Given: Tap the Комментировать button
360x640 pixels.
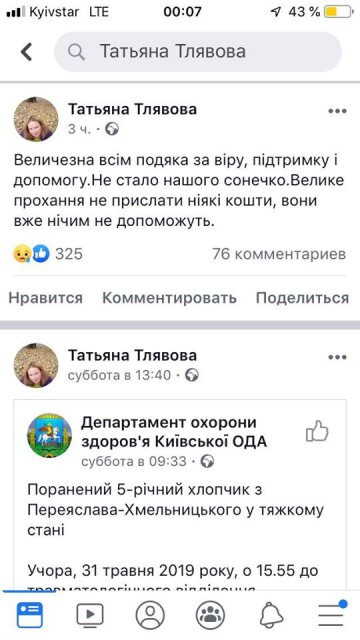Looking at the screenshot, I should coord(169,298).
